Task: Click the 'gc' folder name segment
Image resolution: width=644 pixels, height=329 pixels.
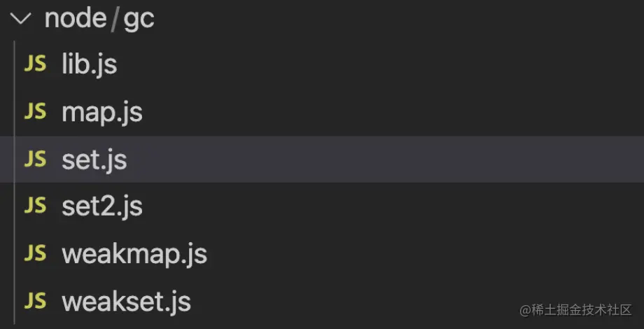Action: 139,20
